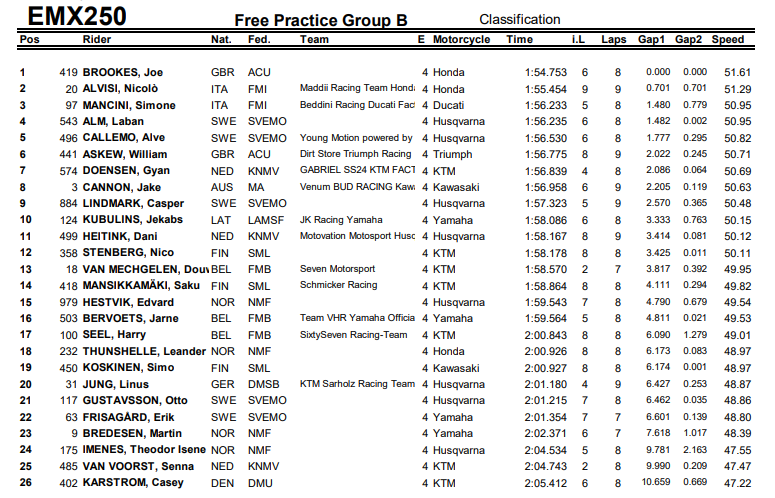Click the Rider column header
The width and height of the screenshot is (775, 498).
tap(97, 40)
